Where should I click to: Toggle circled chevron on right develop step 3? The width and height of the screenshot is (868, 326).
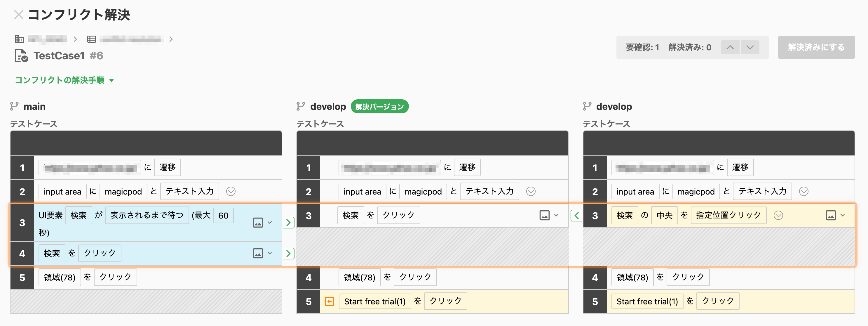[x=778, y=215]
